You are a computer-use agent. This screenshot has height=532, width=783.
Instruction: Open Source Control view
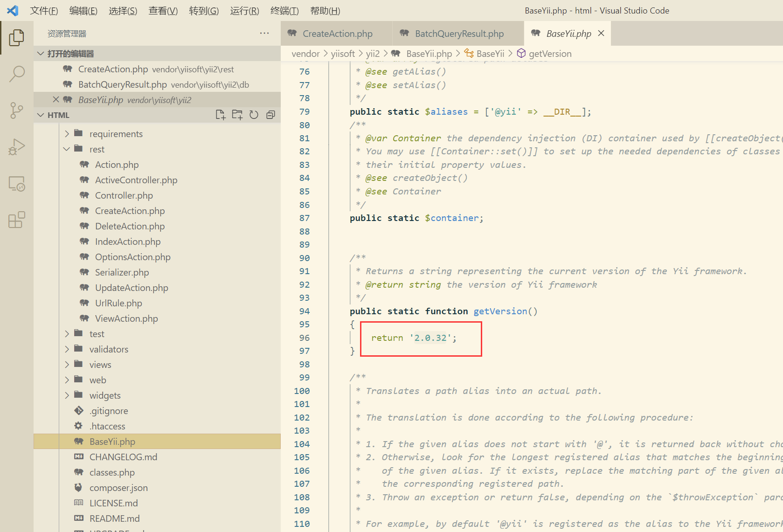tap(17, 111)
